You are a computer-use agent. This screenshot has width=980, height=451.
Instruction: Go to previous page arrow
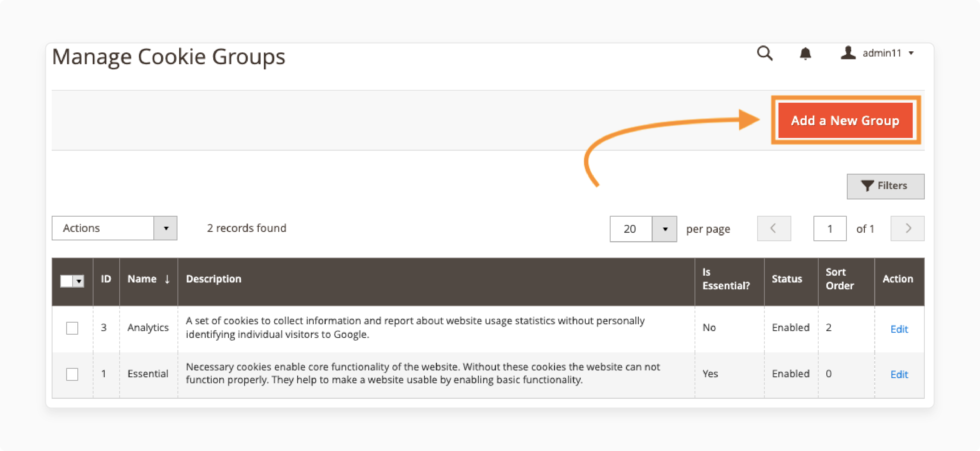coord(774,228)
